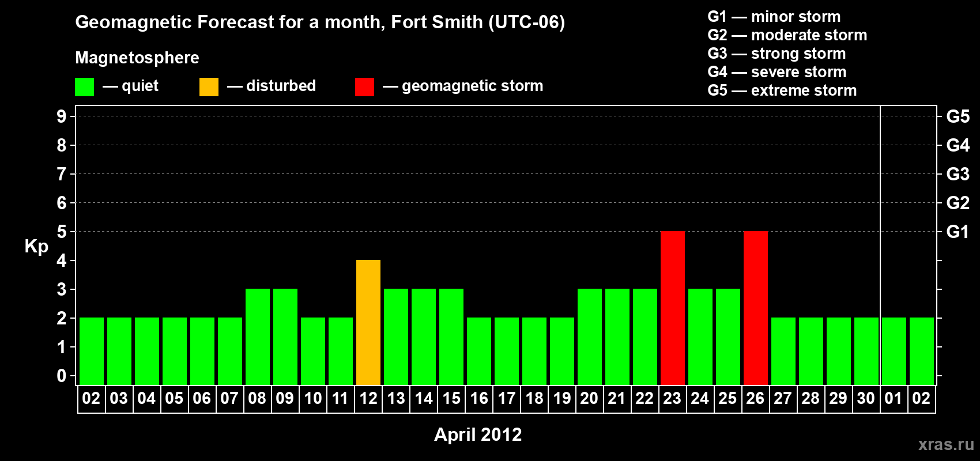980x461 pixels.
Task: Click the April 2012 label
Action: pos(478,434)
